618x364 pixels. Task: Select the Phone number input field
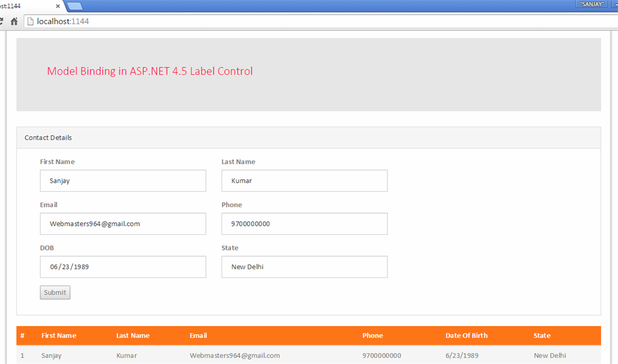pyautogui.click(x=304, y=223)
